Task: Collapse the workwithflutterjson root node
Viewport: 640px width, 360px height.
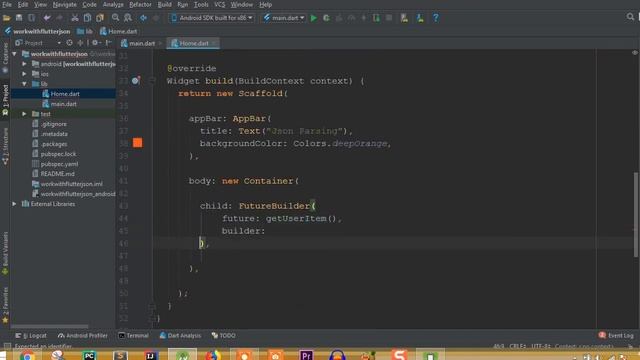Action: [14, 54]
